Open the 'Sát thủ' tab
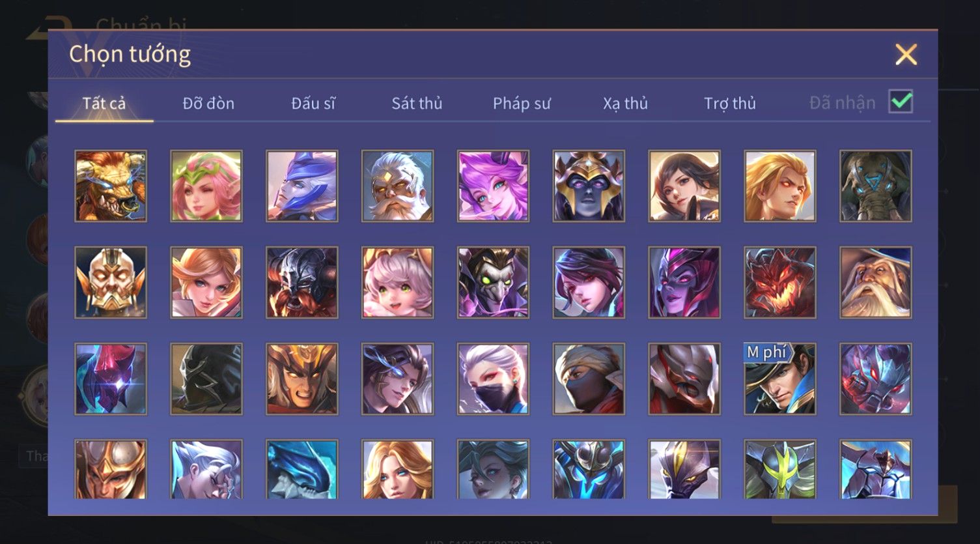The width and height of the screenshot is (980, 544). pos(417,103)
